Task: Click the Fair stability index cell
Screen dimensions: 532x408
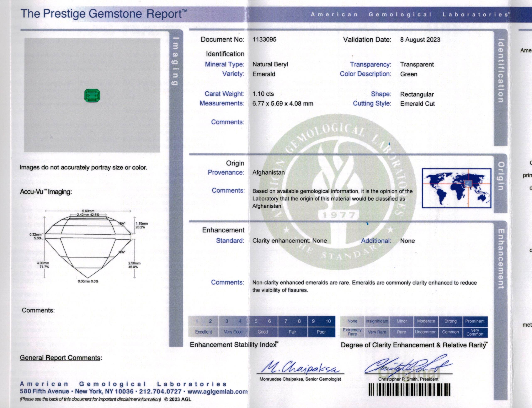Action: pyautogui.click(x=292, y=332)
